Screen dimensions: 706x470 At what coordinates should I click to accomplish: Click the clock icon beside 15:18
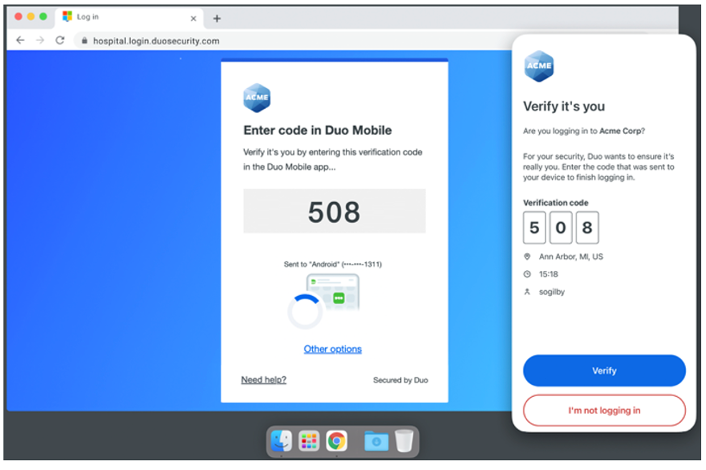(527, 274)
